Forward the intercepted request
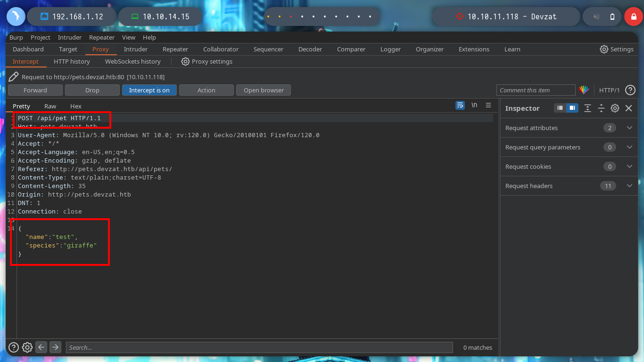 coord(35,90)
